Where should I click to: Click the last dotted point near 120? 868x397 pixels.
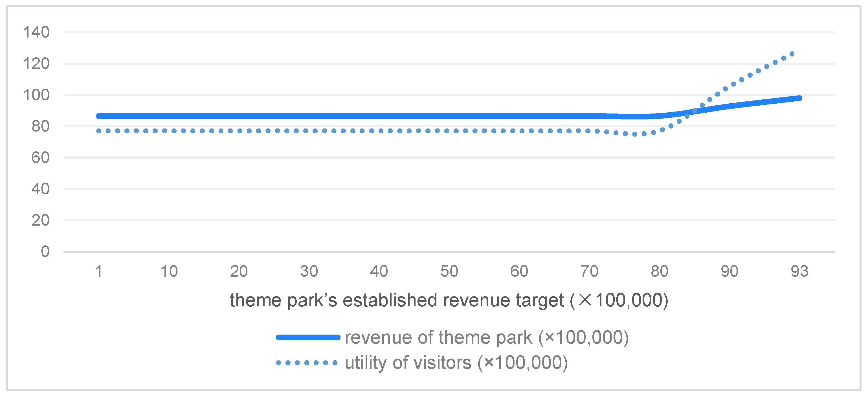coord(792,54)
